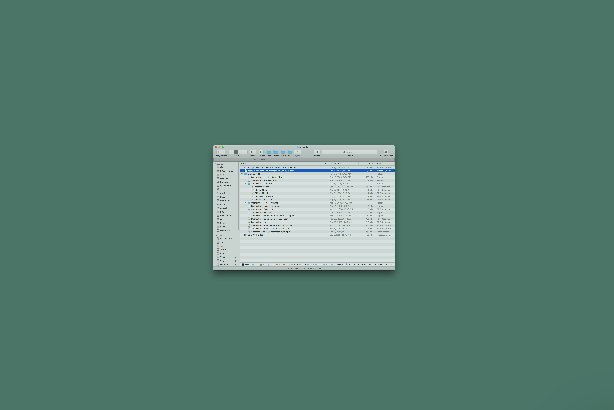This screenshot has width=614, height=410.
Task: Click the rightmost toolbar button beyond the search field
Action: (386, 152)
